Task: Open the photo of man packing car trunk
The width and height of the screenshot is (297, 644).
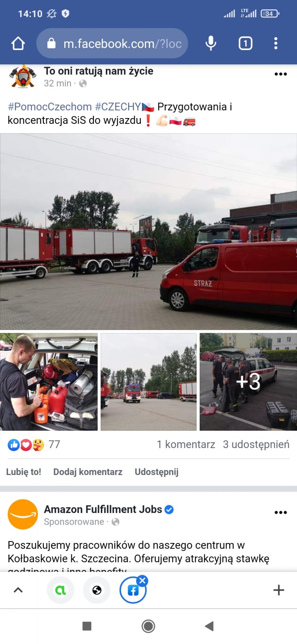Action: point(49,382)
